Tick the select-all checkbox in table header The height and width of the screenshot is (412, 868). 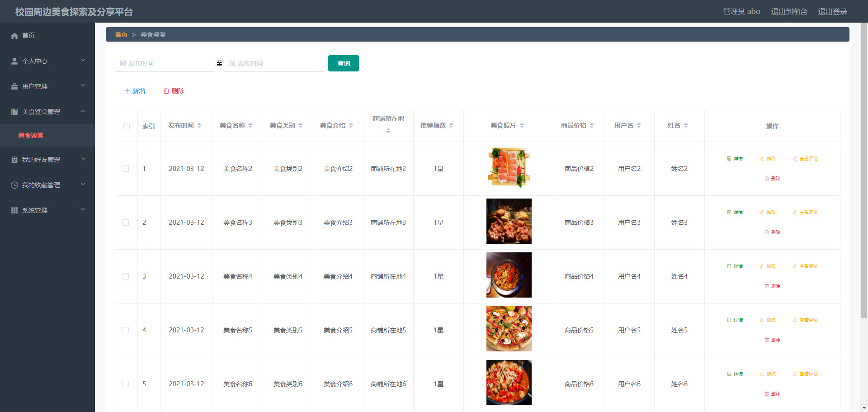127,126
